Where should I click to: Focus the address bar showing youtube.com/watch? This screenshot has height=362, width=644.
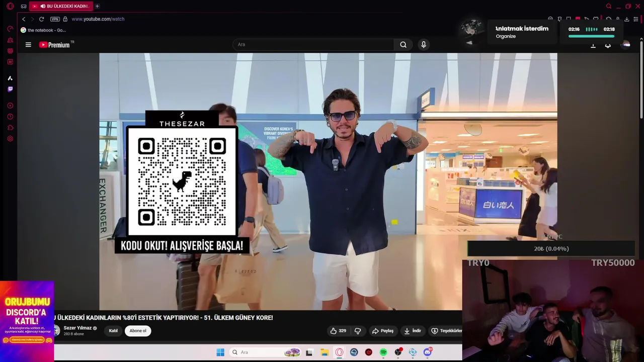(98, 19)
